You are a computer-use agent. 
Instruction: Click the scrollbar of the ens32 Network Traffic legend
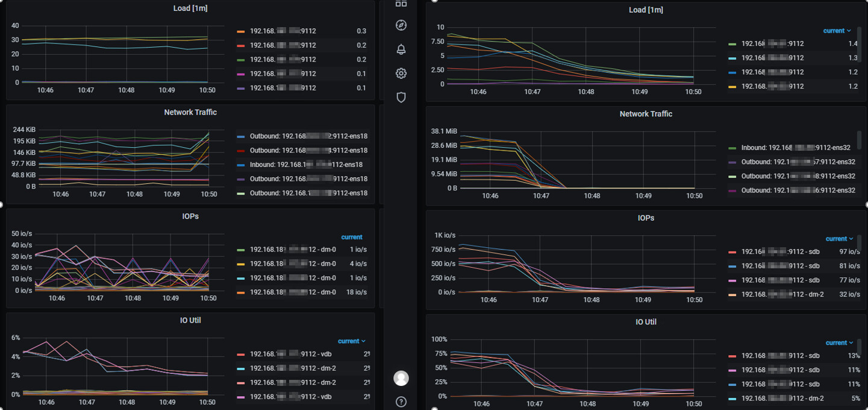click(858, 139)
